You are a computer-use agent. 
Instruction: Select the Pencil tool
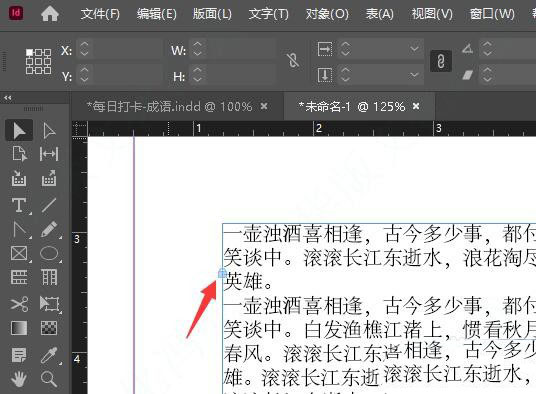coord(49,229)
